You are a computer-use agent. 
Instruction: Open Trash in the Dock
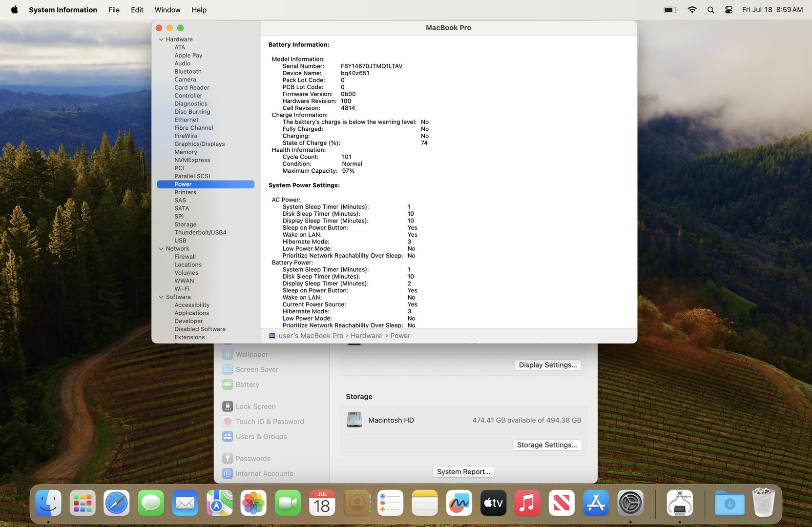tap(764, 503)
